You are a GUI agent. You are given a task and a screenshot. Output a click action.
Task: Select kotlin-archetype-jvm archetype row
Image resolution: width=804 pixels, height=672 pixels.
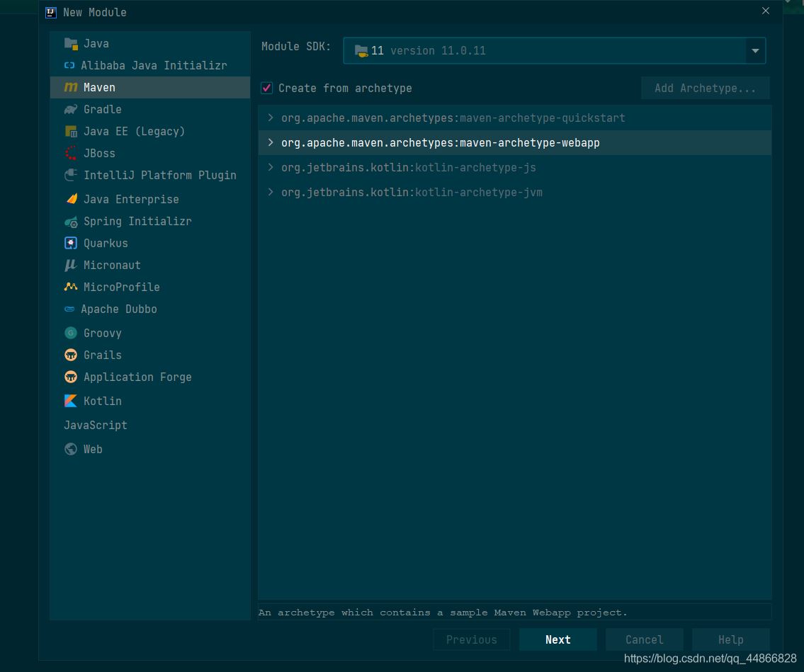[x=411, y=192]
